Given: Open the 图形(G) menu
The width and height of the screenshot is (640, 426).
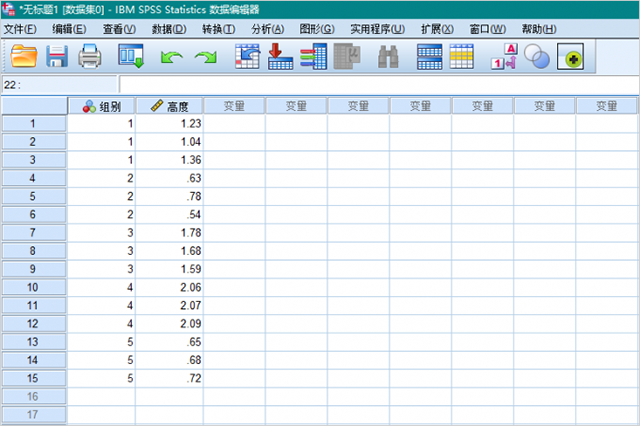Looking at the screenshot, I should pyautogui.click(x=317, y=29).
